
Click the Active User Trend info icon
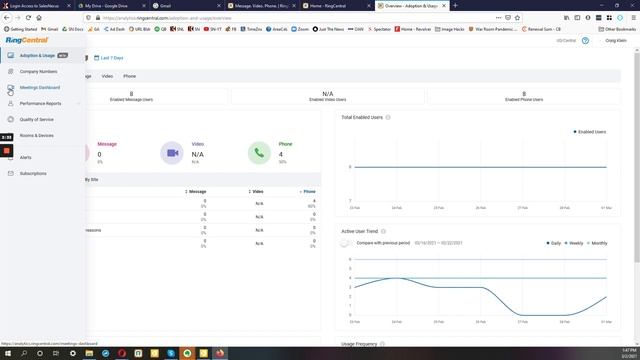pyautogui.click(x=383, y=231)
